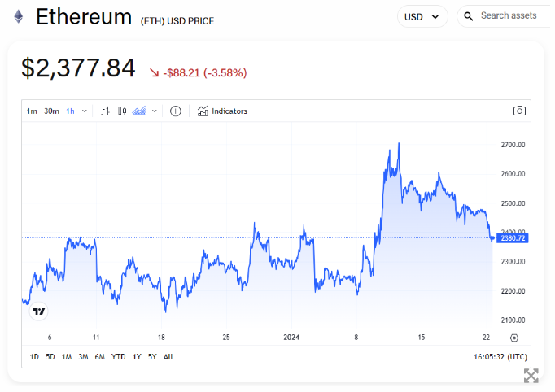The width and height of the screenshot is (555, 392).
Task: Expand the chart style dropdown arrow
Action: pos(155,111)
